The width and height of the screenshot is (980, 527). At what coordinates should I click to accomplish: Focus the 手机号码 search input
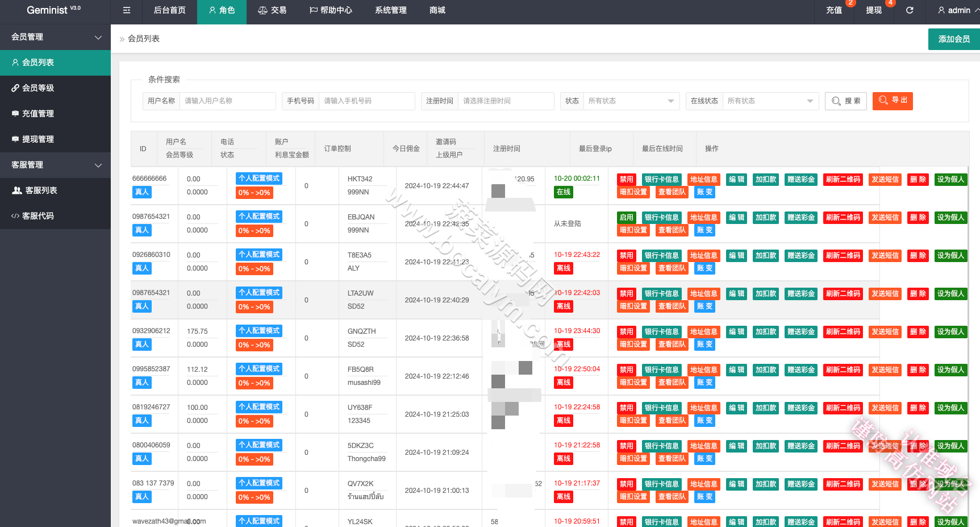[366, 101]
